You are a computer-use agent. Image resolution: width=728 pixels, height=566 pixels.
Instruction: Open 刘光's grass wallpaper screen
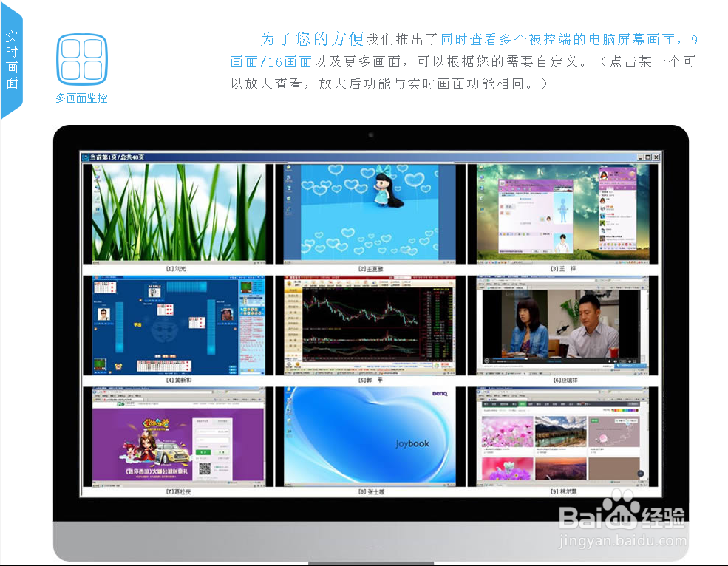coord(176,213)
